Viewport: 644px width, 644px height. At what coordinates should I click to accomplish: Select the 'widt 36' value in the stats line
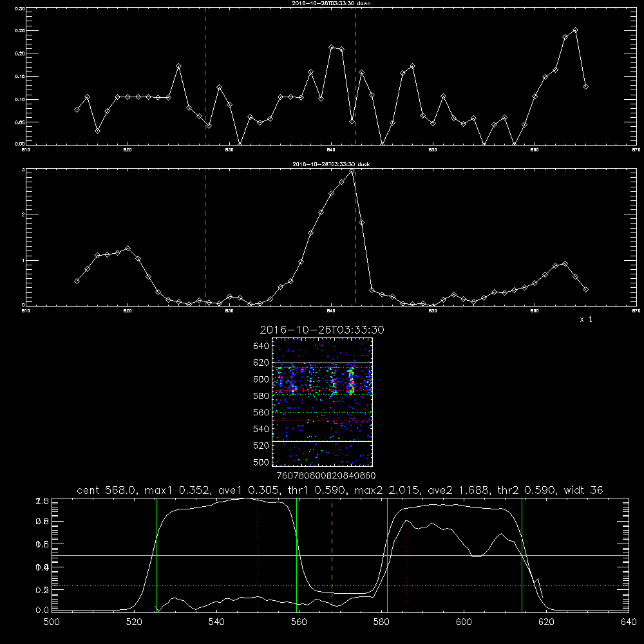(x=583, y=490)
